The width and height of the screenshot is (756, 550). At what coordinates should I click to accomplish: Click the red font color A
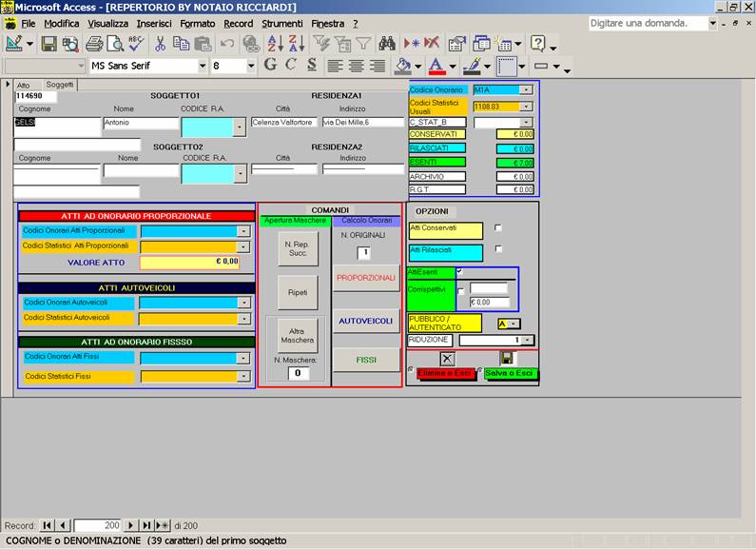tap(436, 66)
